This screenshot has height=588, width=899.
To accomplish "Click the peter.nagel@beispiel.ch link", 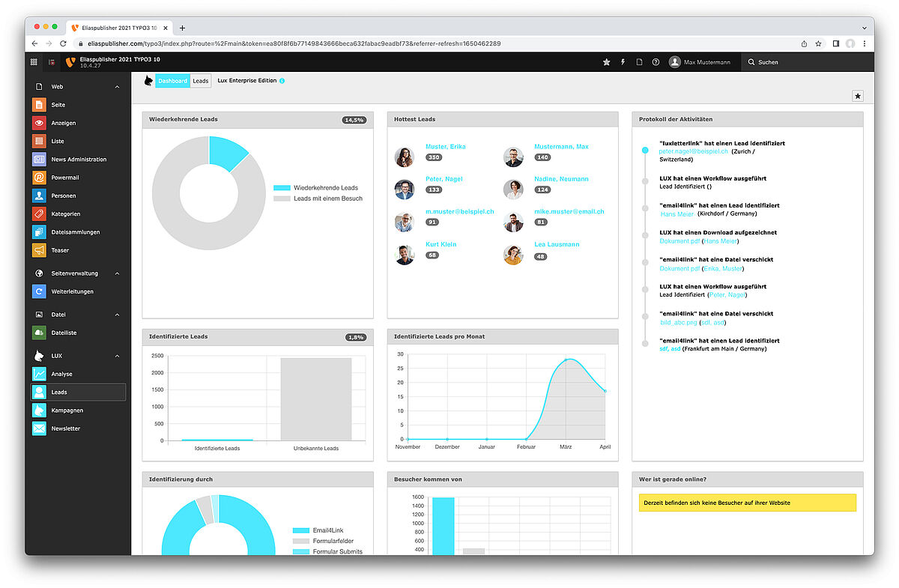I will pos(693,151).
